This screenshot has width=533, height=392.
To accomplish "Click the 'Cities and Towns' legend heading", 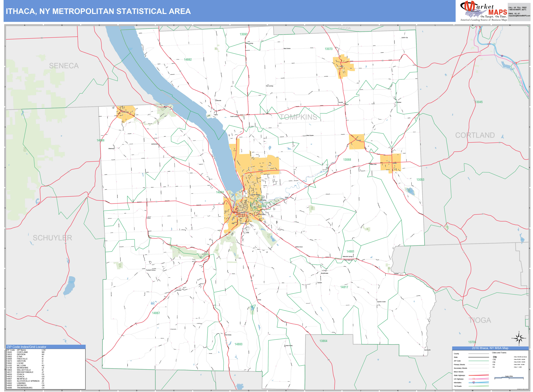I will 499,353.
